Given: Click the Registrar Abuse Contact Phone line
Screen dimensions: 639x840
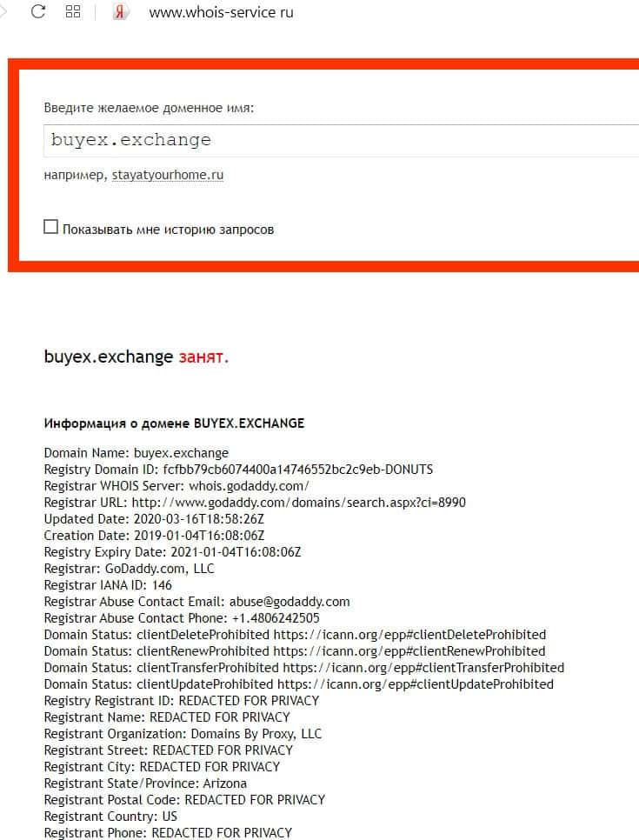Looking at the screenshot, I should click(x=182, y=619).
